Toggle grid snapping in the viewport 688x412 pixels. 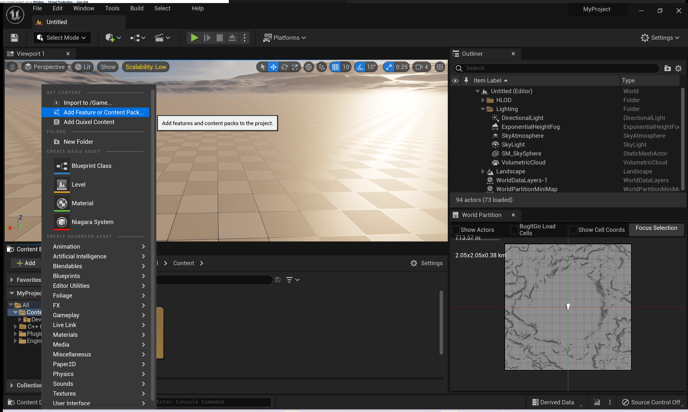tap(335, 67)
